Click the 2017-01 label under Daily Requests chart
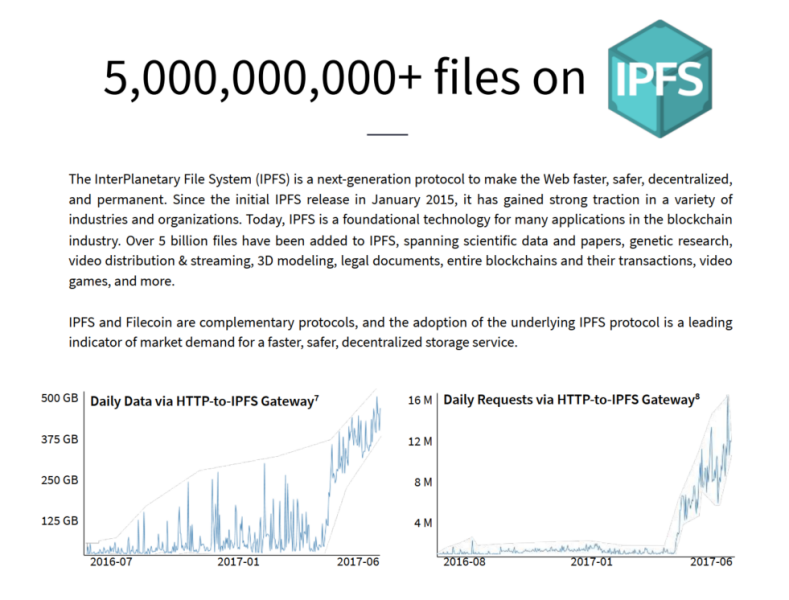Image resolution: width=789 pixels, height=600 pixels. pyautogui.click(x=592, y=562)
